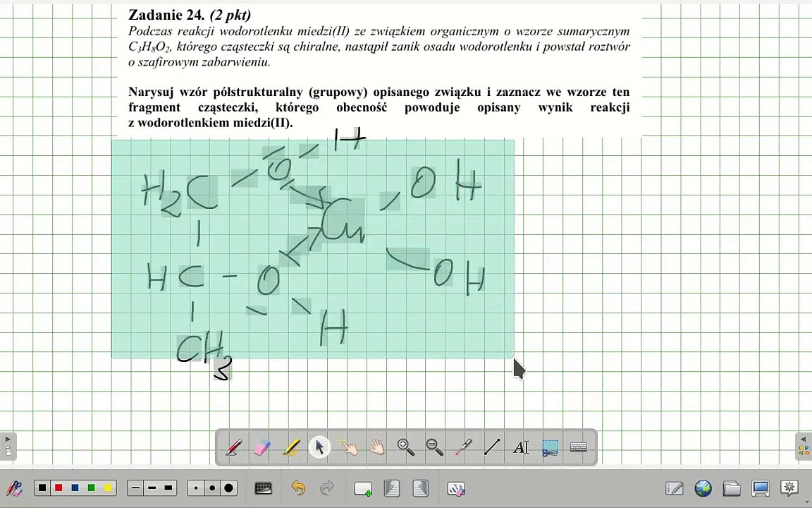Select the Line drawing tool
The height and width of the screenshot is (508, 812).
coord(492,447)
